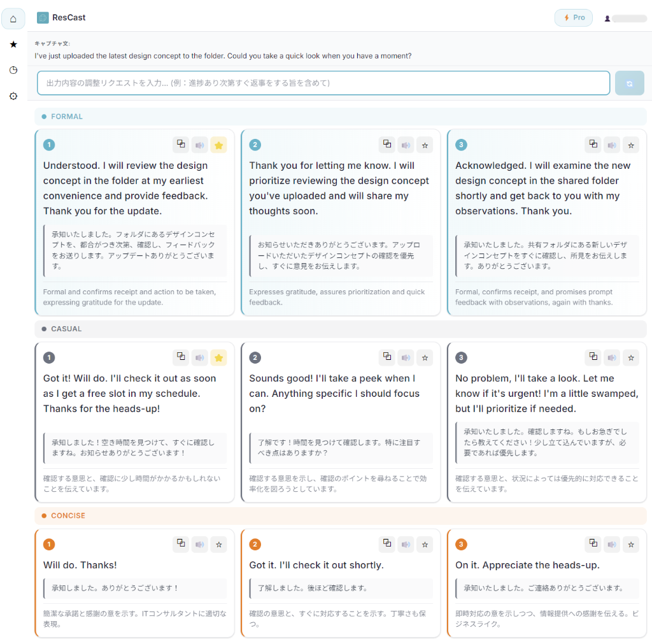Star Formal response 3 as favorite
The width and height of the screenshot is (652, 644).
tap(630, 145)
